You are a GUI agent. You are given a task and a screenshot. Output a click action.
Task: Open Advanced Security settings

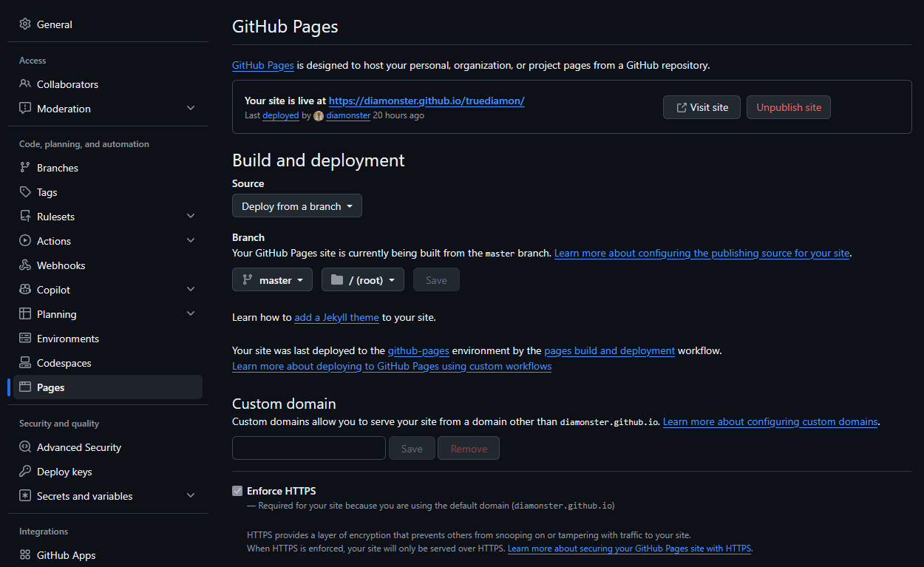pos(108,447)
